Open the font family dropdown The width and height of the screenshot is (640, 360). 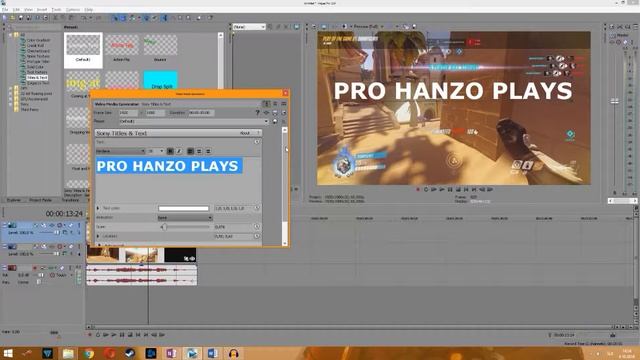pos(120,151)
